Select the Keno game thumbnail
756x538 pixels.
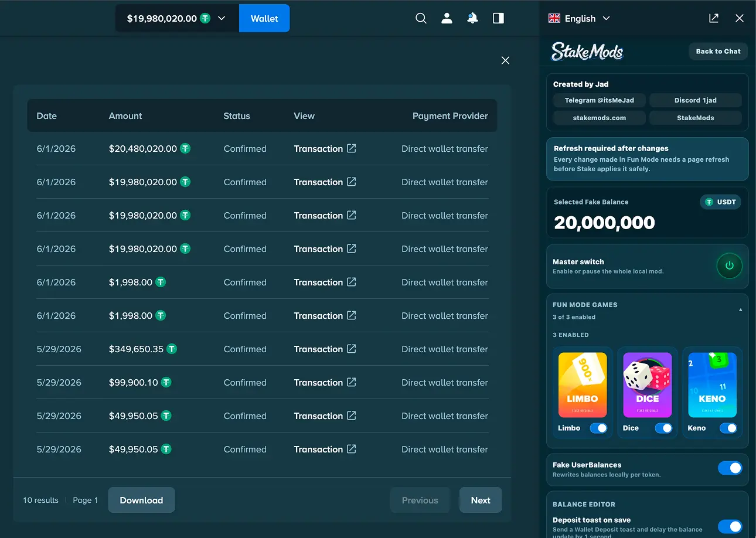[712, 384]
